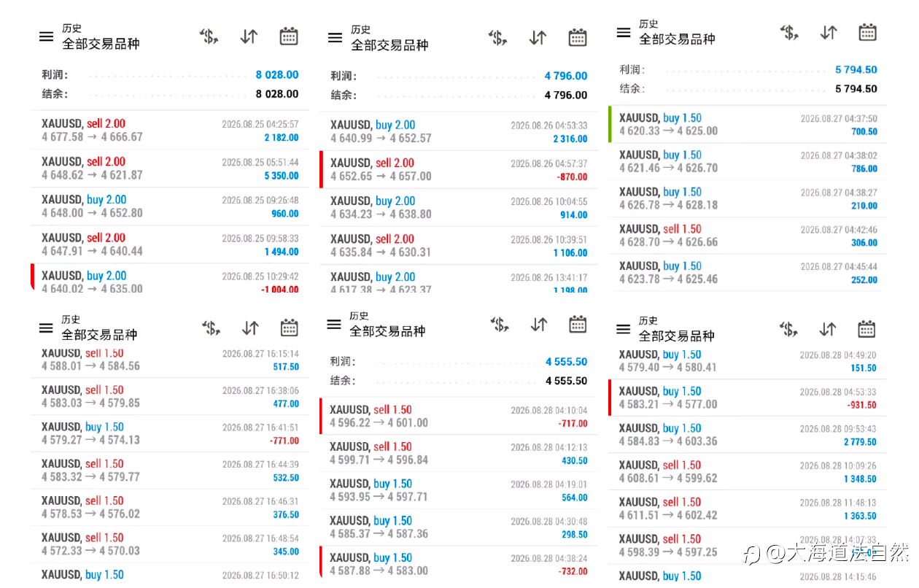Open the losing sell trade showing -870.00
Viewport: 919px width, 588px height.
(459, 170)
